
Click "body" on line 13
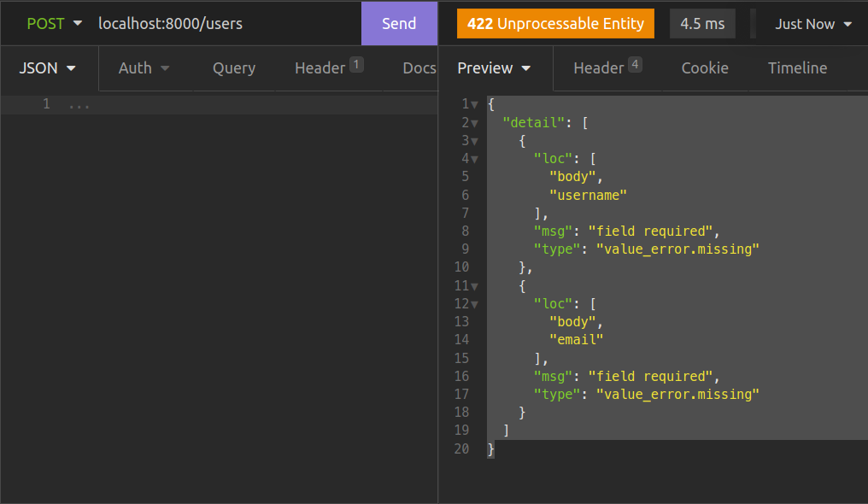coord(572,321)
